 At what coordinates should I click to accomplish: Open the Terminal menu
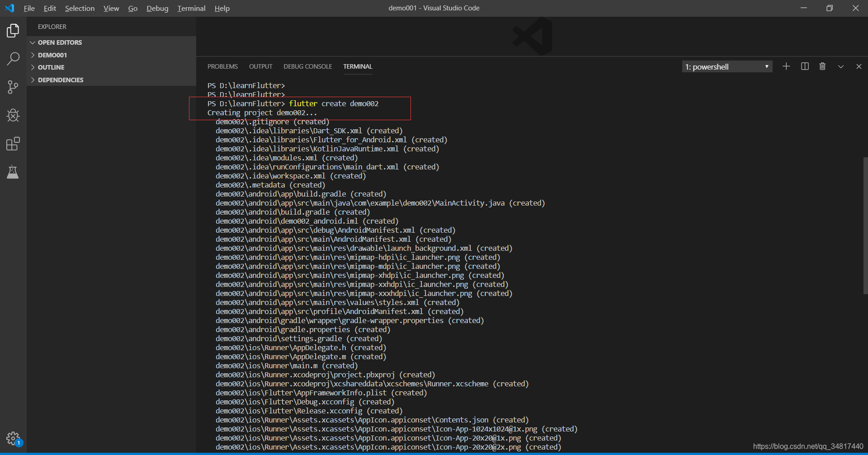191,8
